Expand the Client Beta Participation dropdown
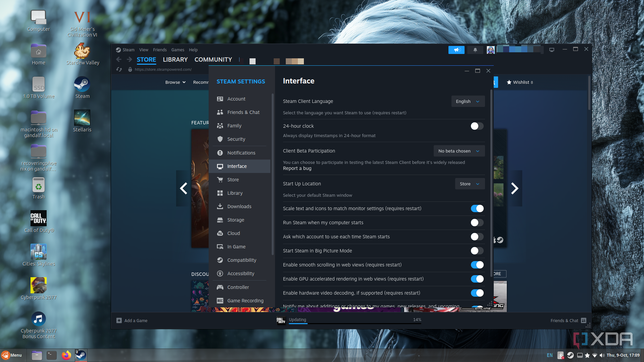Image resolution: width=644 pixels, height=362 pixels. (x=459, y=151)
